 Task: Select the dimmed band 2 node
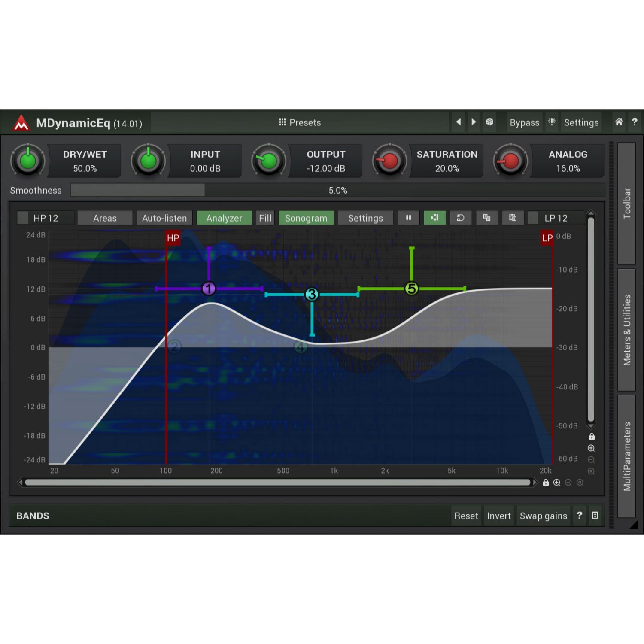point(174,346)
